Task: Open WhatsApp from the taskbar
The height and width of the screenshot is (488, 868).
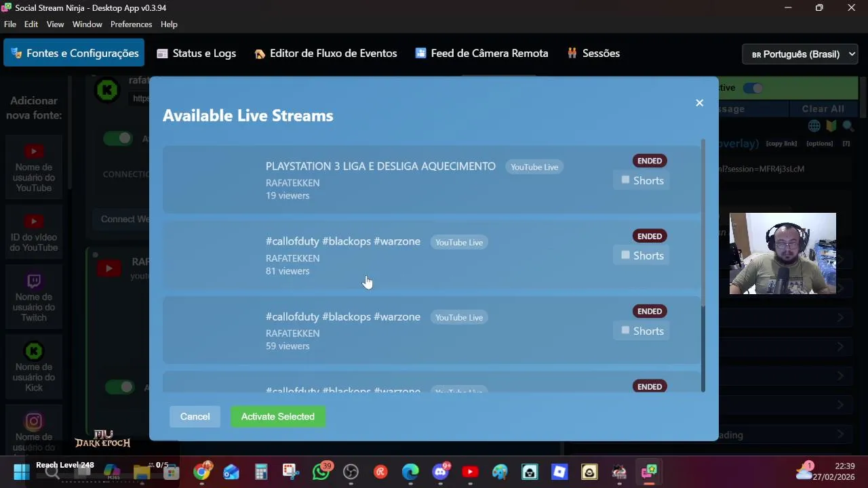Action: click(321, 472)
